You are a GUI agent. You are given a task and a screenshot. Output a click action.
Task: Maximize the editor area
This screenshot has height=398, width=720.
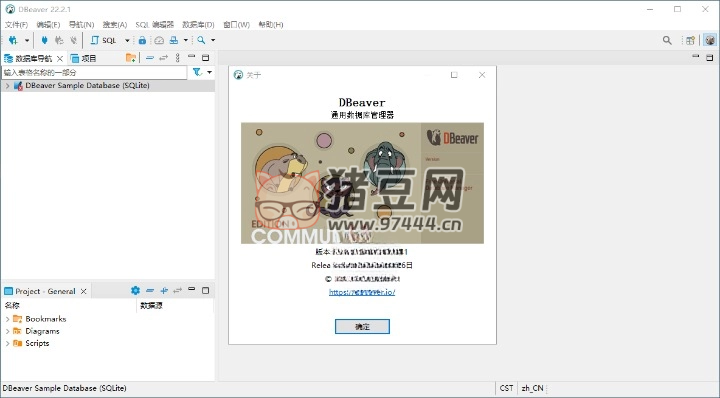pyautogui.click(x=710, y=57)
